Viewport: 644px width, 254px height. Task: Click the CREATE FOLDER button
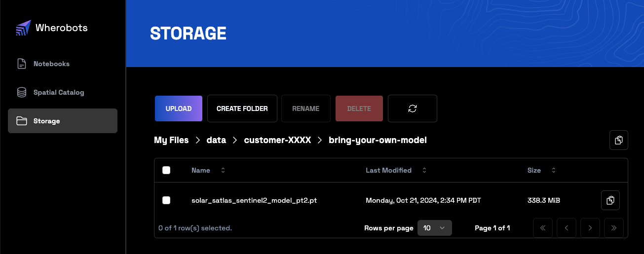(242, 109)
